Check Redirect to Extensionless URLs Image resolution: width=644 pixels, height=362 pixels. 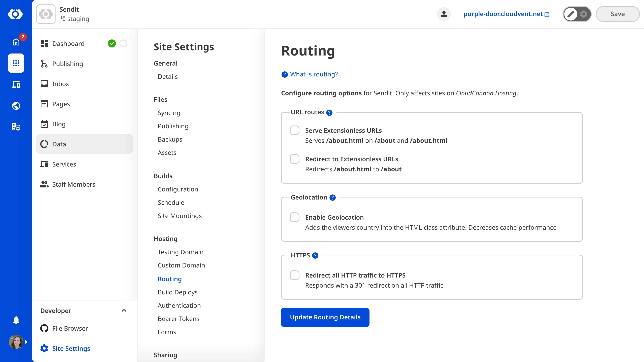click(295, 159)
